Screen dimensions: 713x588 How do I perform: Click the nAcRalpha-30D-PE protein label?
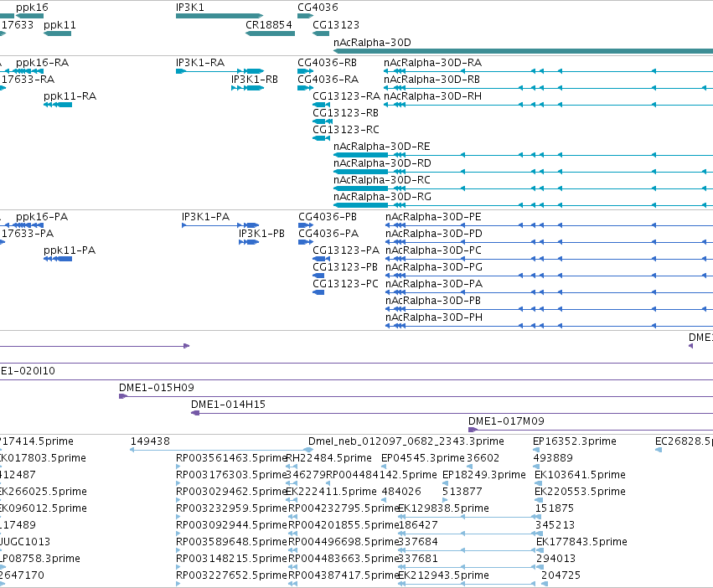click(x=433, y=217)
